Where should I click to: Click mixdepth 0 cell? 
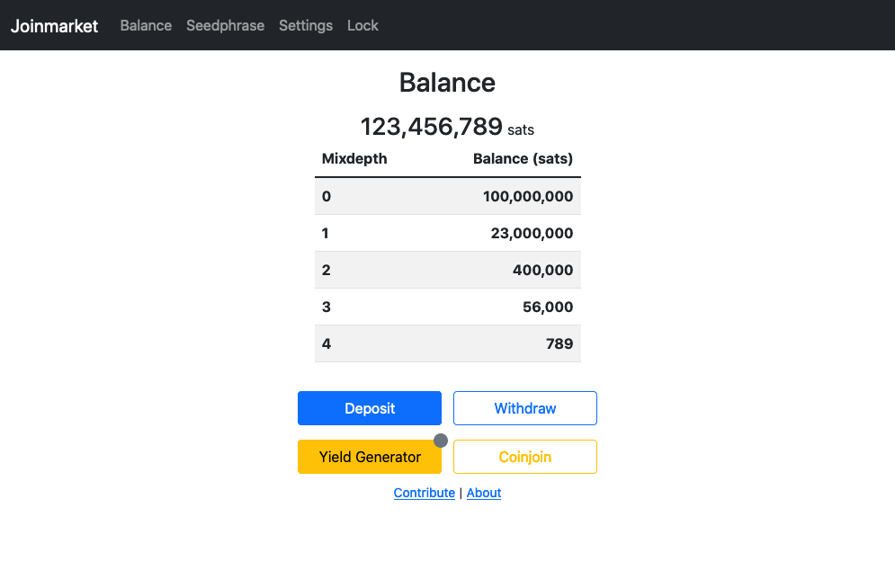tap(327, 196)
